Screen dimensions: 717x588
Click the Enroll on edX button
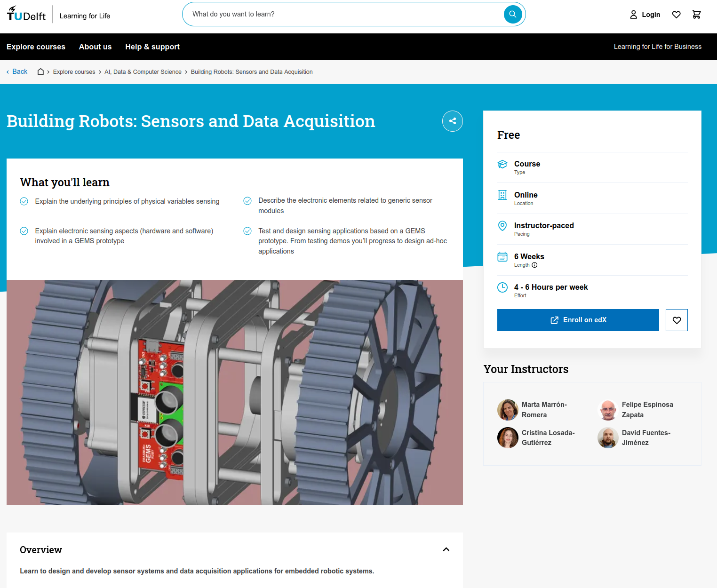pyautogui.click(x=578, y=320)
